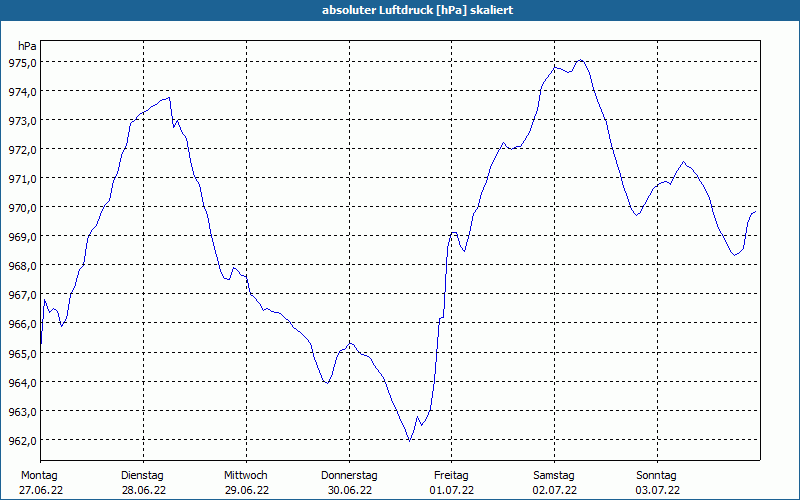Select the 'Dienstag' day label
The width and height of the screenshot is (800, 500).
(142, 476)
